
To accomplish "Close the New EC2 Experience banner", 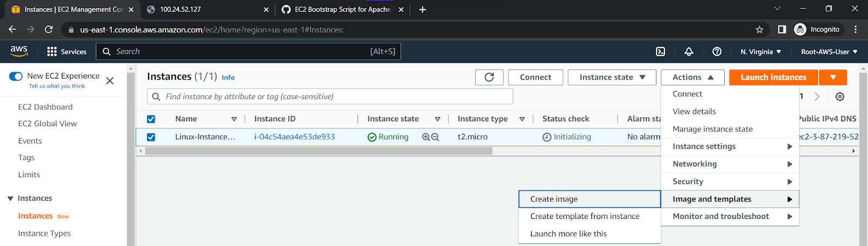I will tap(110, 81).
